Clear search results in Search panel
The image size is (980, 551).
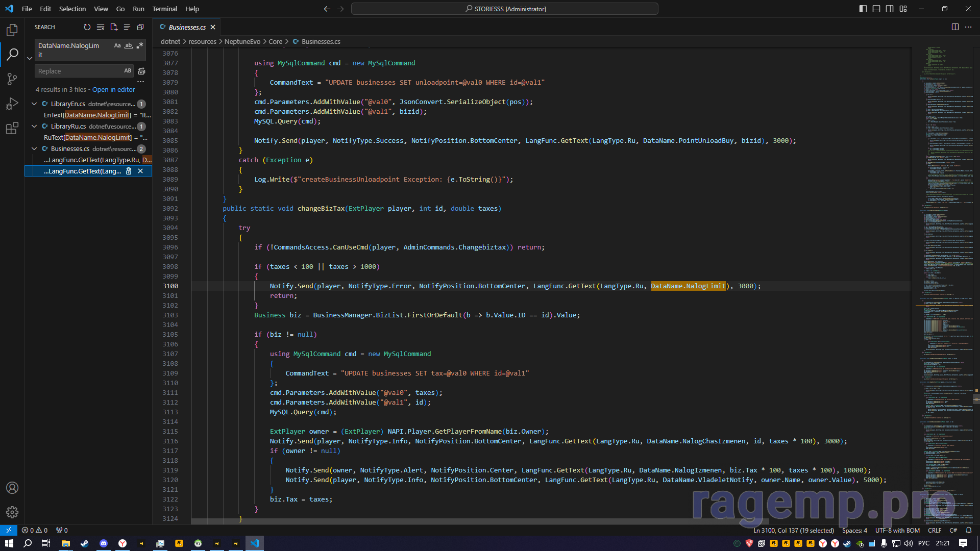coord(101,27)
